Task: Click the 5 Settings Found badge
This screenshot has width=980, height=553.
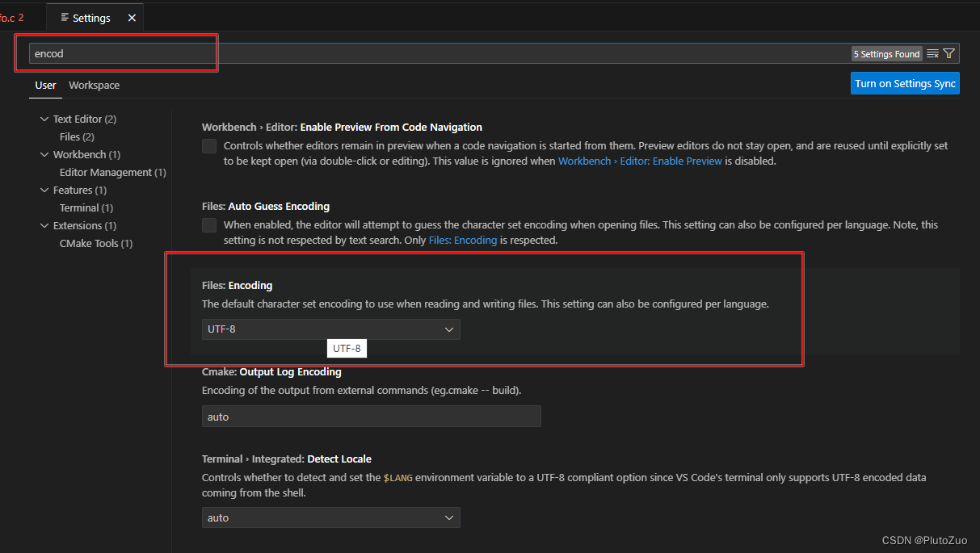Action: (x=886, y=53)
